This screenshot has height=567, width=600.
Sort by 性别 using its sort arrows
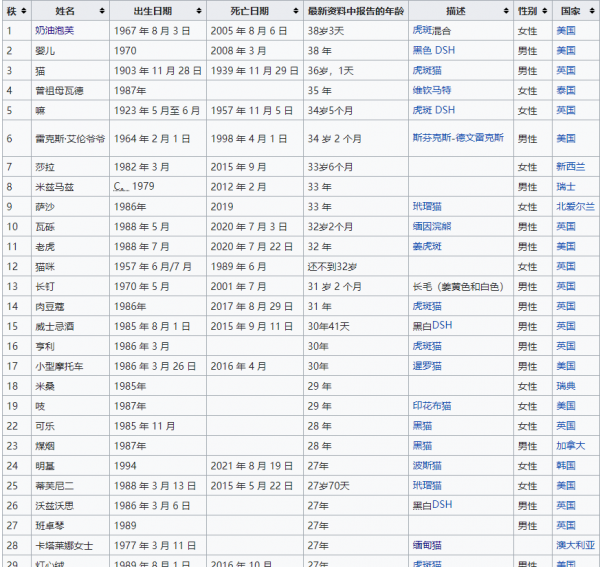pos(545,11)
